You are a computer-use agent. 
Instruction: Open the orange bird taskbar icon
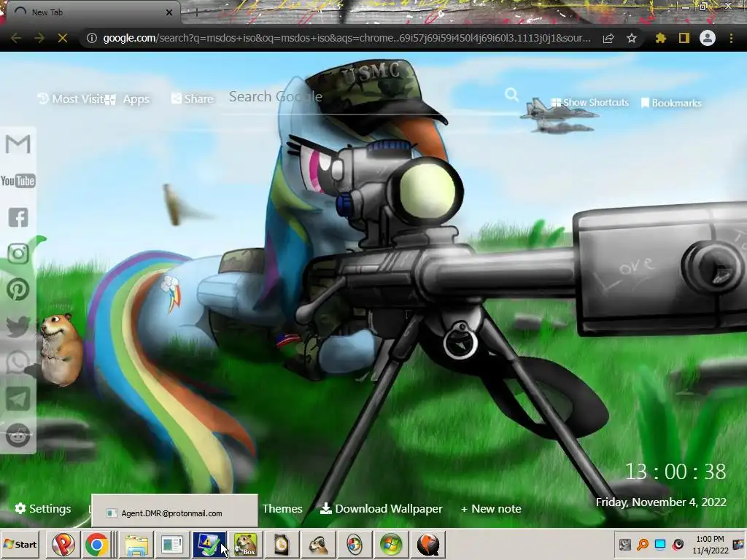tap(427, 544)
